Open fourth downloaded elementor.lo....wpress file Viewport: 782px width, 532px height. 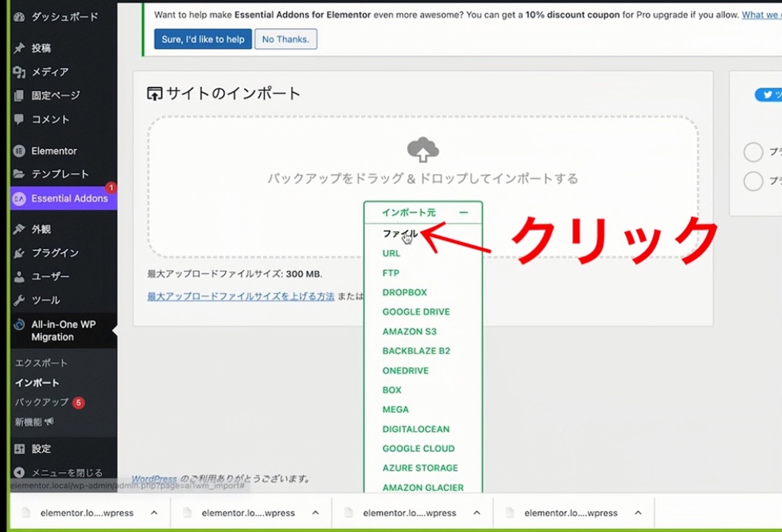[x=570, y=513]
